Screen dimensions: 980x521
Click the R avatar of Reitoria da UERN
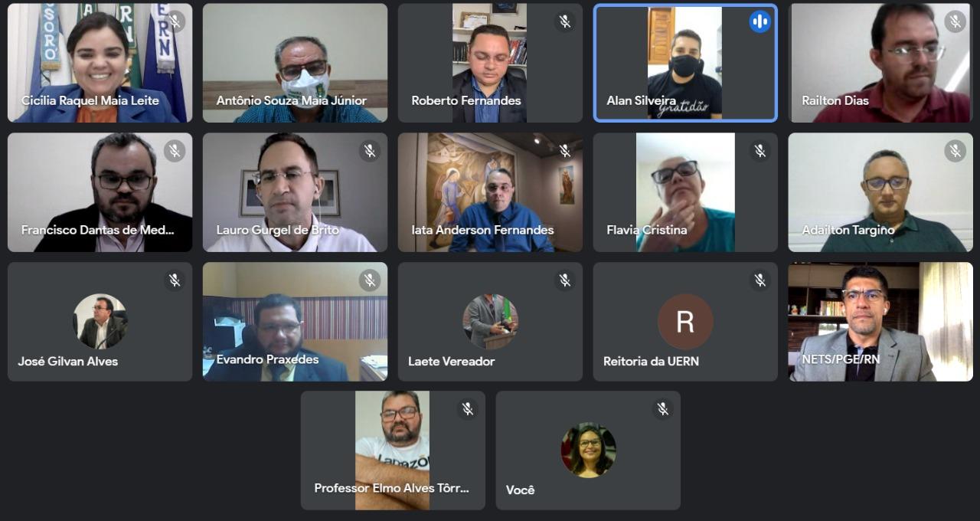[685, 322]
